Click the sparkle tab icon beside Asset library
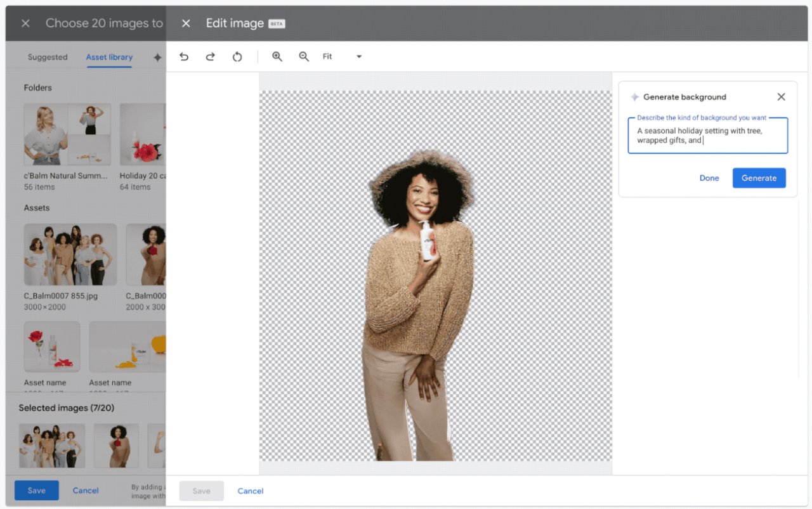The height and width of the screenshot is (509, 812). [x=157, y=57]
